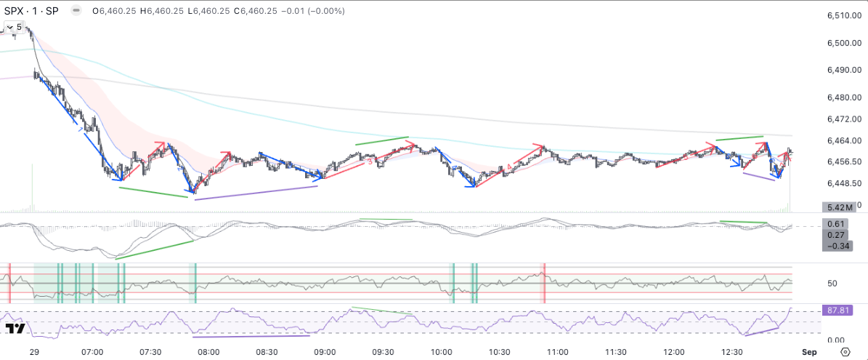The image size is (868, 360).
Task: Open chart settings hexagon icon
Action: (844, 352)
